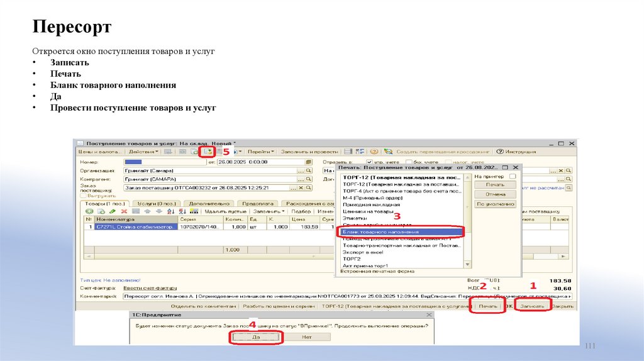Open the Дополнительно tab
This screenshot has width=644, height=361.
[209, 203]
